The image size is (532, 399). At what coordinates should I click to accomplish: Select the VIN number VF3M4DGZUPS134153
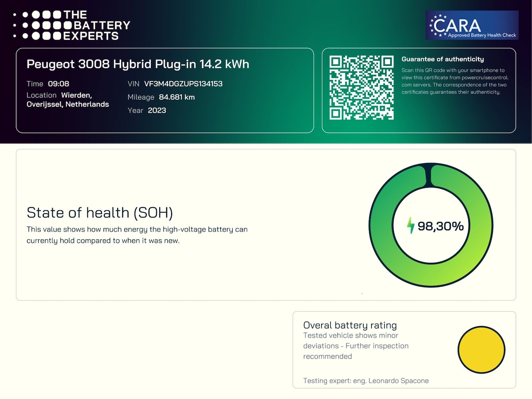[x=183, y=84]
